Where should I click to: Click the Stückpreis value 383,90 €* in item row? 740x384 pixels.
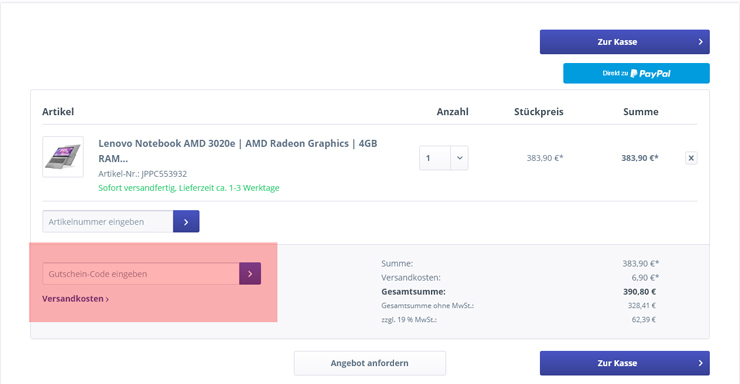pyautogui.click(x=545, y=158)
